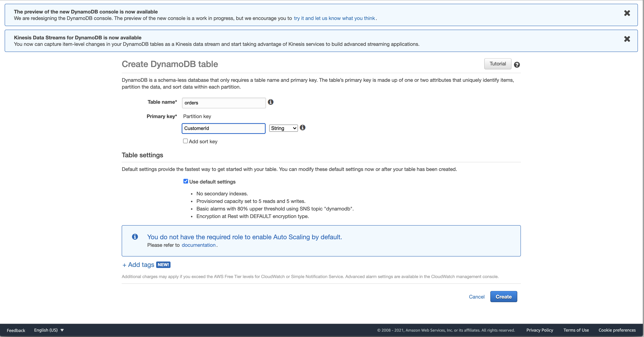This screenshot has height=337, width=644.
Task: Open Terms of Use in the footer
Action: pyautogui.click(x=576, y=330)
